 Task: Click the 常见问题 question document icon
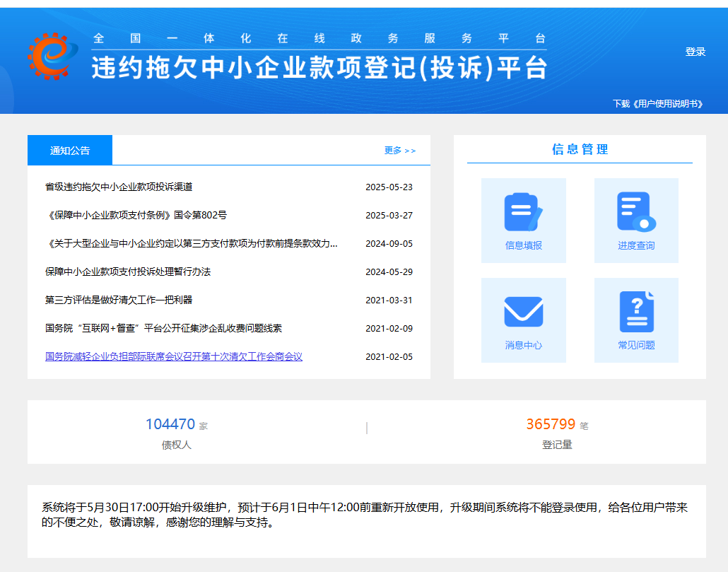click(x=636, y=312)
